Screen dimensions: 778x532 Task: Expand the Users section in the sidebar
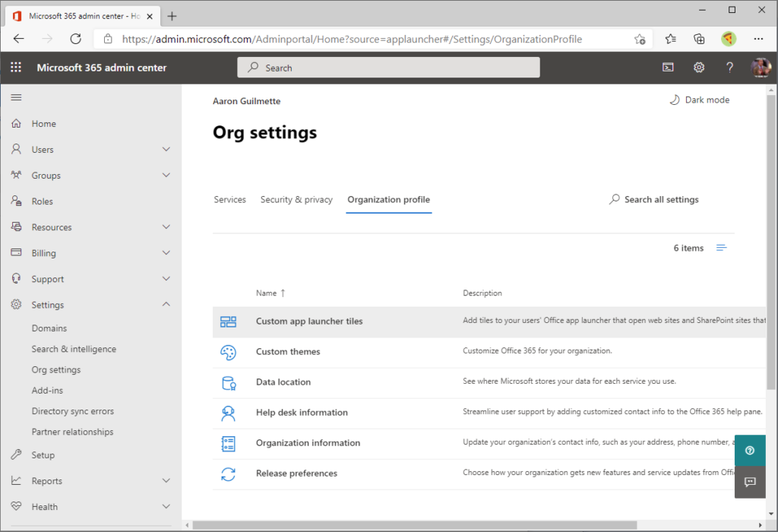click(166, 149)
